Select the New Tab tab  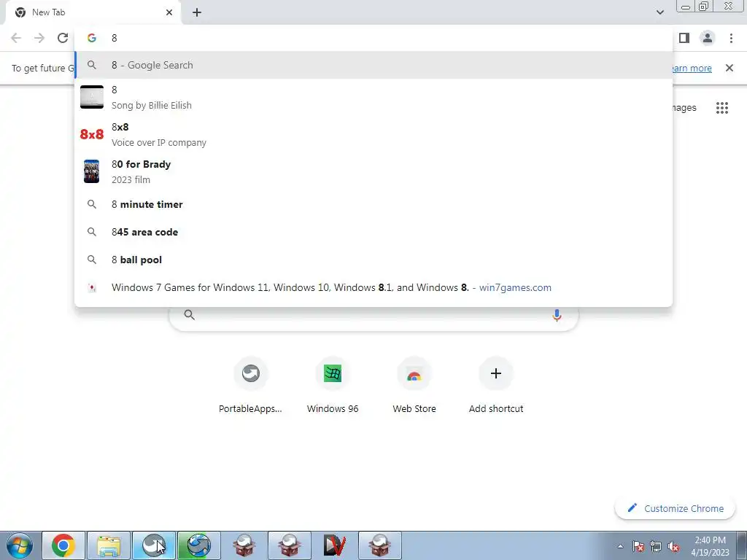coord(93,12)
